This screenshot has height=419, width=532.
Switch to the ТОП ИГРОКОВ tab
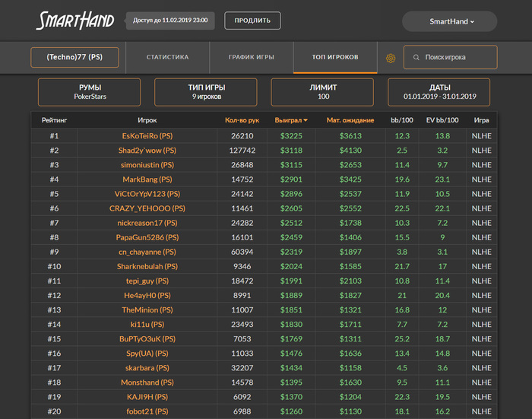[335, 57]
